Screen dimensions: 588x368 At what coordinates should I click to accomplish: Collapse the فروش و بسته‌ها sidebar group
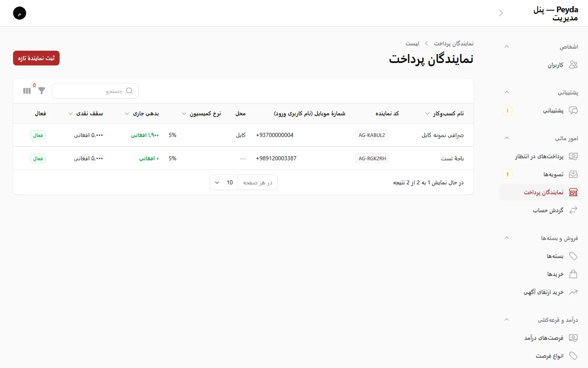(507, 238)
